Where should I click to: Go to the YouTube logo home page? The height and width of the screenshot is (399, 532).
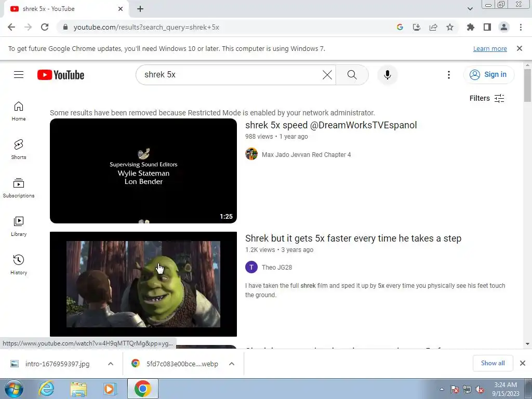pyautogui.click(x=61, y=75)
